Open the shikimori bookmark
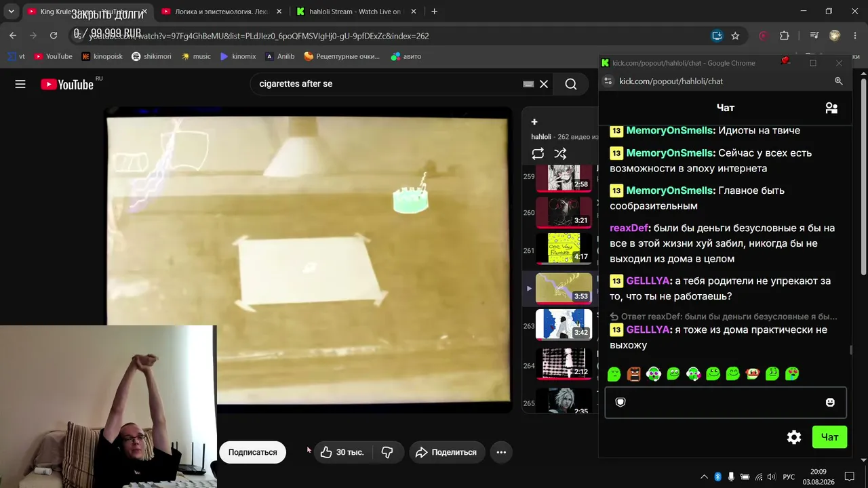 [151, 56]
